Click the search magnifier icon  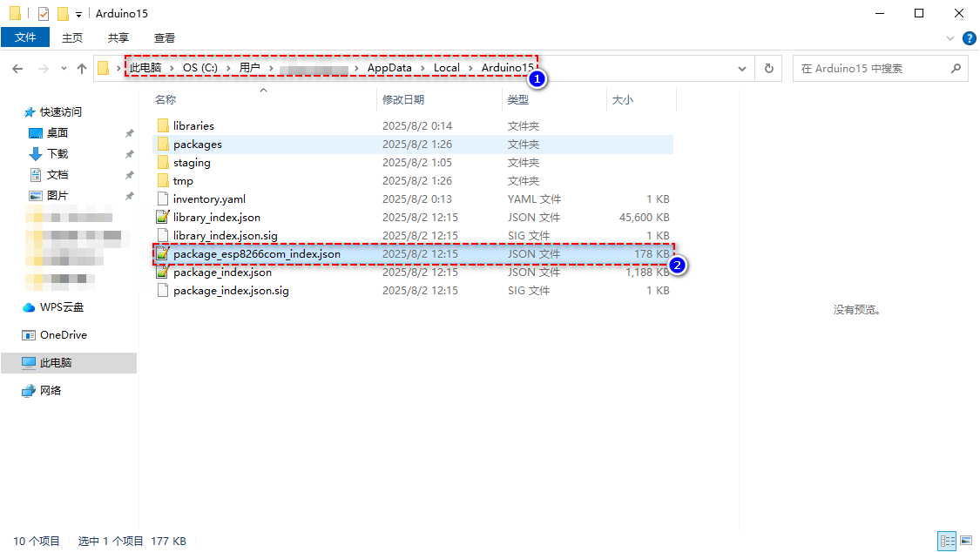click(956, 68)
